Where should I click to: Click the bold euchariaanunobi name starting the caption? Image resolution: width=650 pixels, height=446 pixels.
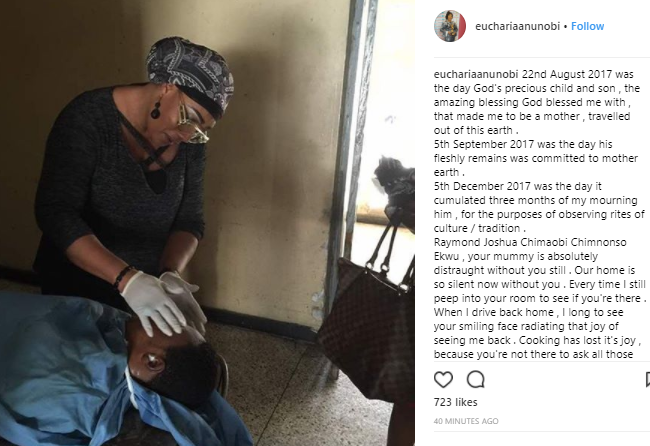coord(476,74)
